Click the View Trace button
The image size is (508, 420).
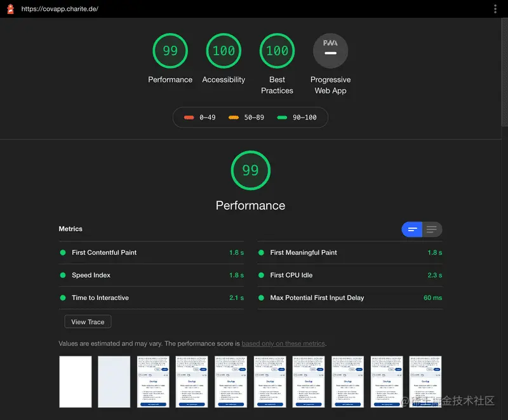point(88,322)
